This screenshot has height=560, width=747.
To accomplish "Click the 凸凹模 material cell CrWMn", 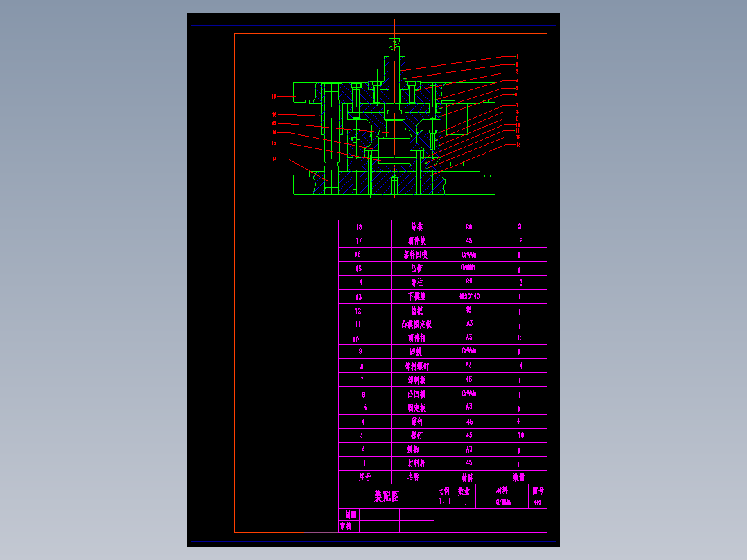I will pyautogui.click(x=470, y=393).
